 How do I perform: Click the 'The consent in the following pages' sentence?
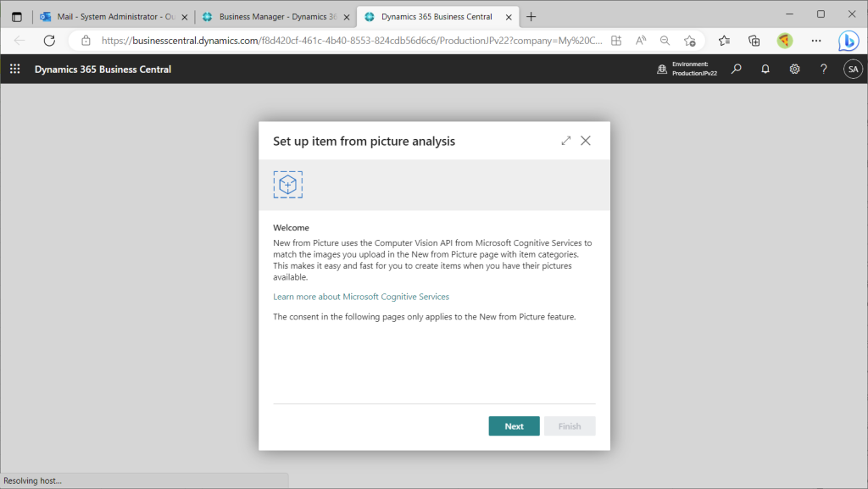coord(424,316)
